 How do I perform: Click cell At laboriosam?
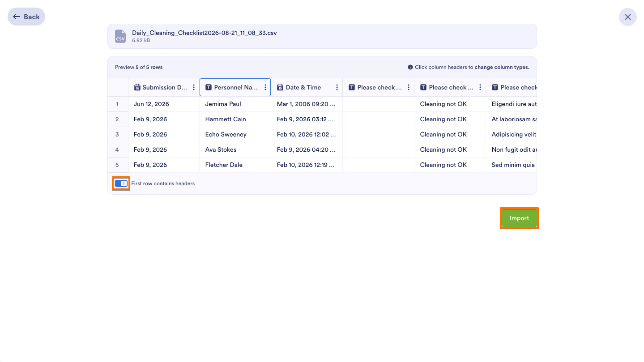coord(511,119)
